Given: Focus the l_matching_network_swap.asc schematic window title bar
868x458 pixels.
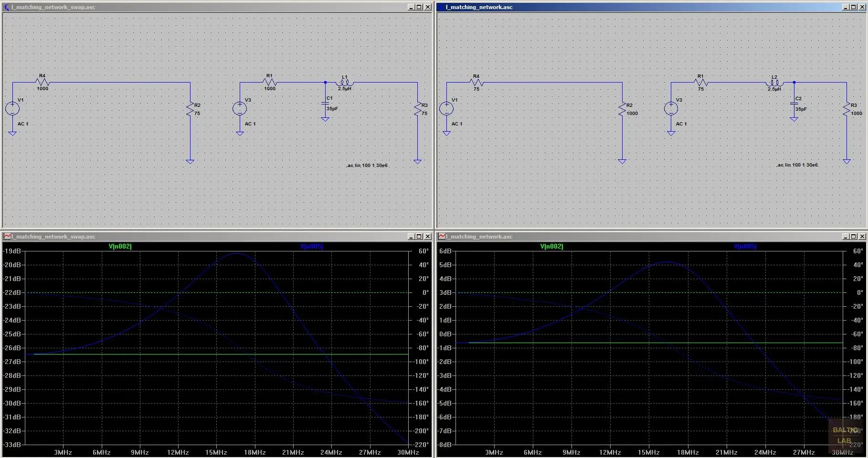Looking at the screenshot, I should coord(191,7).
